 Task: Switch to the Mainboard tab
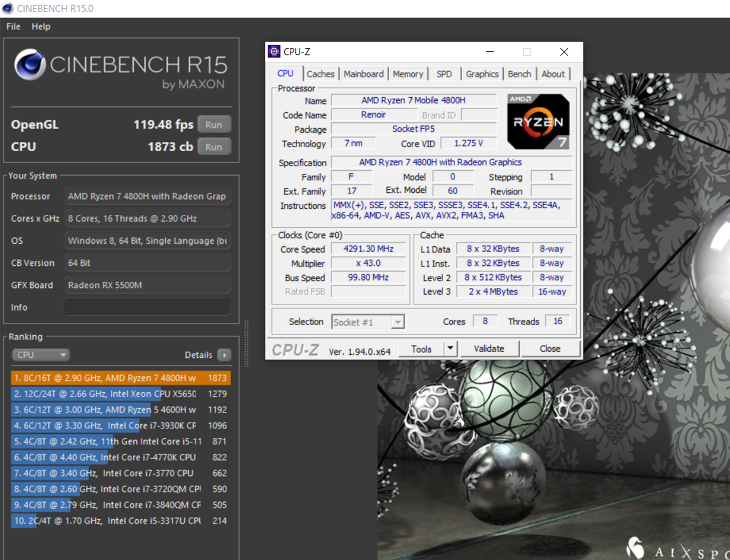(x=363, y=74)
